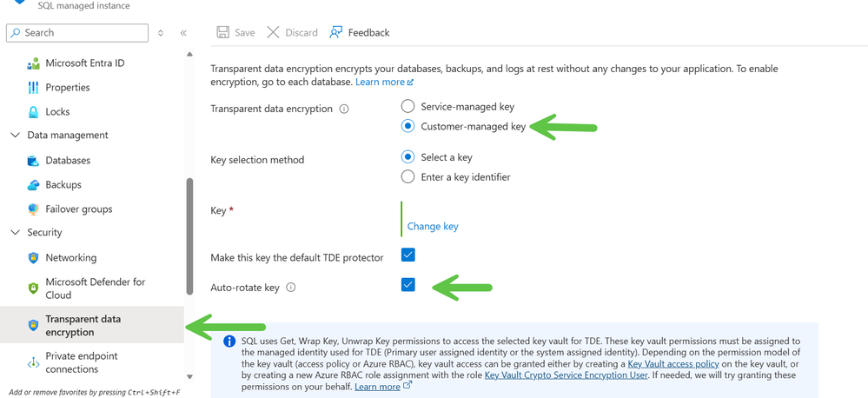Screen dimensions: 868x398
Task: Click the Change key link
Action: (433, 227)
